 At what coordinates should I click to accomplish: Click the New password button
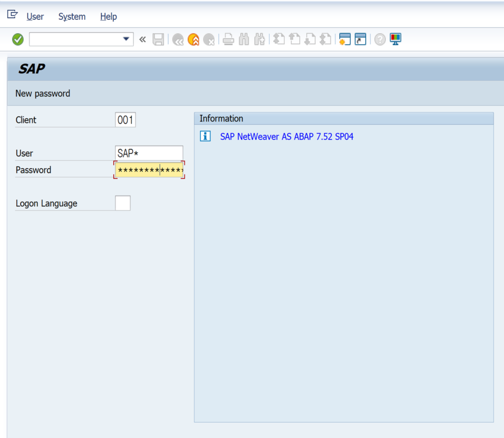[43, 94]
